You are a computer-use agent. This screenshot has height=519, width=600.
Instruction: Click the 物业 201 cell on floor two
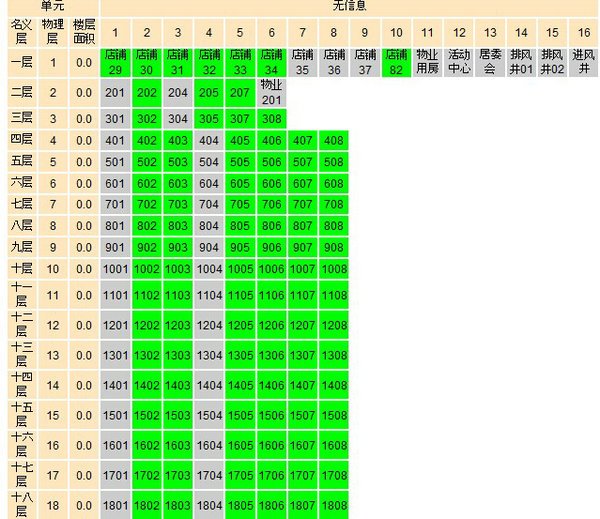pos(271,93)
